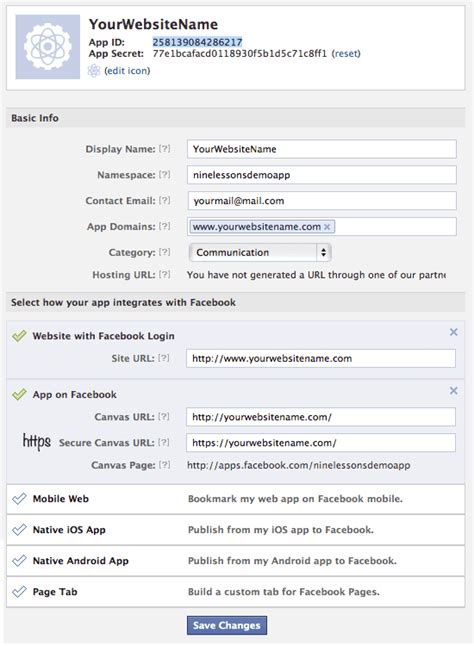Image resolution: width=474 pixels, height=646 pixels.
Task: Click the large app icon placeholder image
Action: pyautogui.click(x=48, y=47)
